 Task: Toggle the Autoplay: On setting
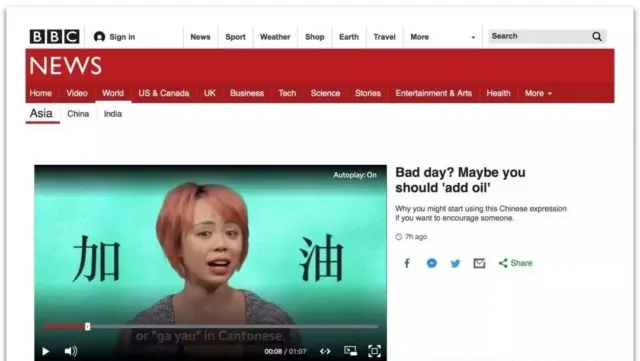click(355, 175)
